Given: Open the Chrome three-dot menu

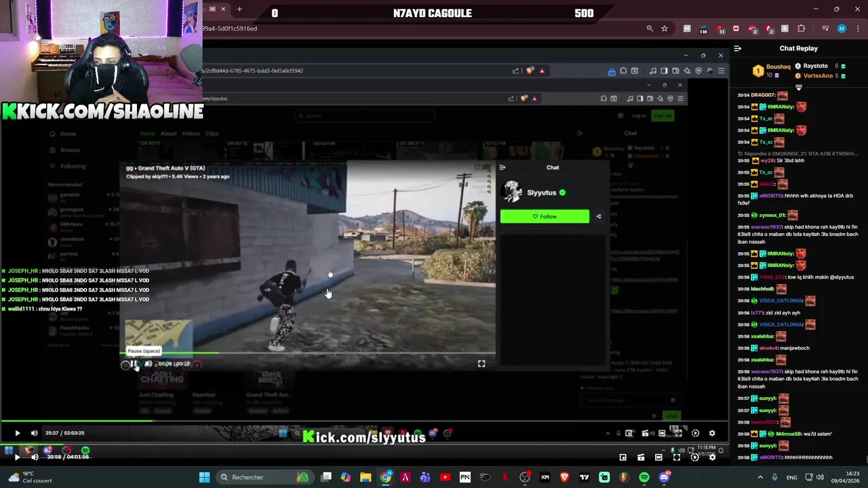Looking at the screenshot, I should click(x=857, y=28).
